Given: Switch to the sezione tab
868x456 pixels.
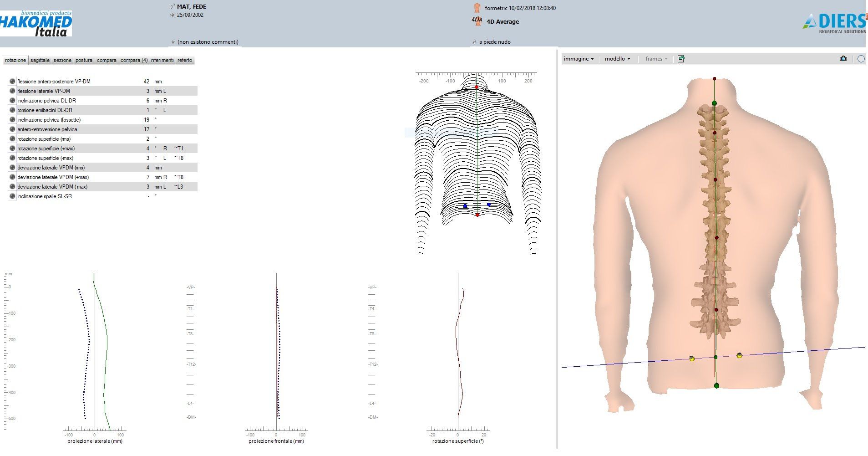Looking at the screenshot, I should click(x=62, y=60).
